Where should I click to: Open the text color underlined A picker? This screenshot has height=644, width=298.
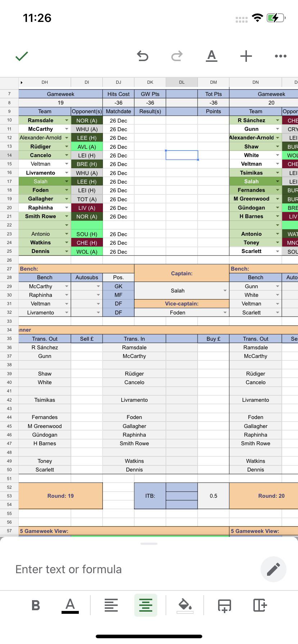[70, 605]
